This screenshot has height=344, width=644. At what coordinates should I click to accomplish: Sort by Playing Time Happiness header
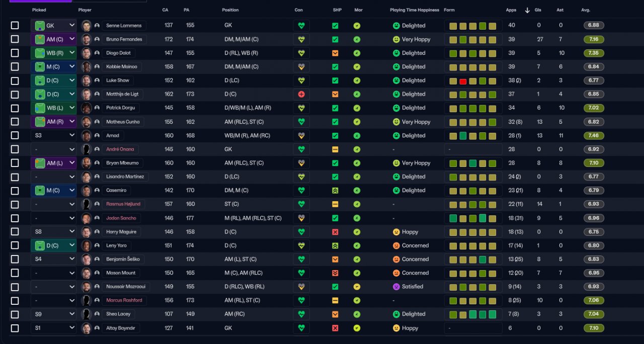415,10
